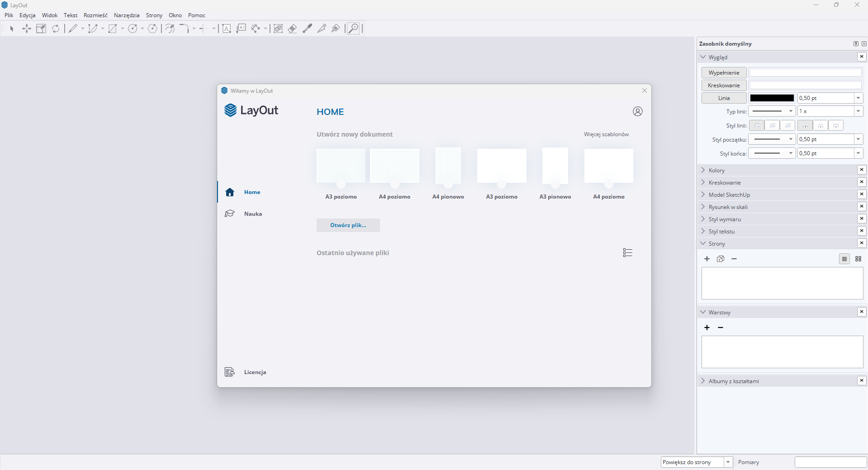Select the fifth (round cap) Styl linii button
The height and width of the screenshot is (470, 868).
pyautogui.click(x=821, y=125)
